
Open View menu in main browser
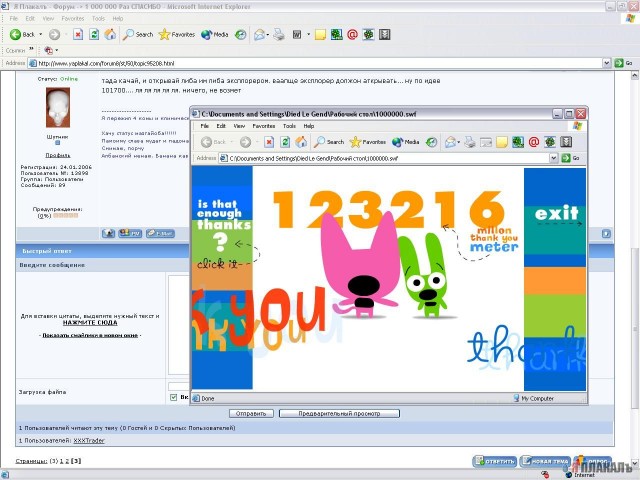pos(48,18)
